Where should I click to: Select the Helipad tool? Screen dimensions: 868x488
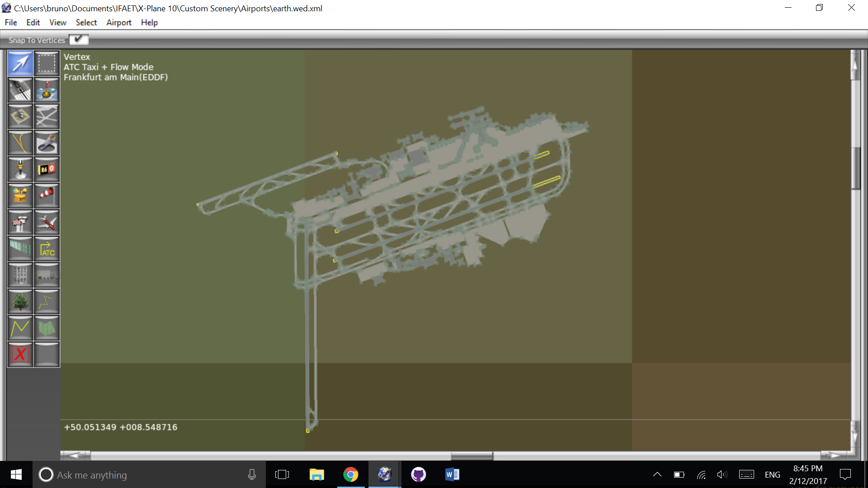(20, 117)
